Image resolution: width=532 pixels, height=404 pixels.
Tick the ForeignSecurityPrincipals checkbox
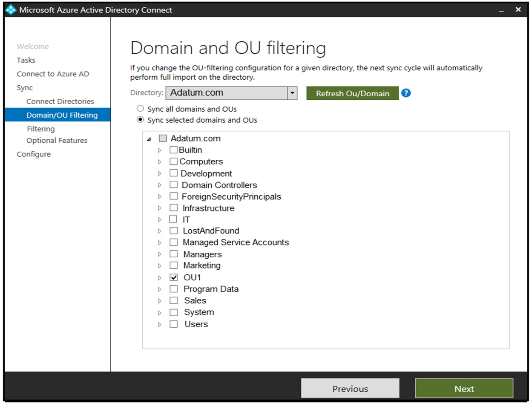point(173,196)
